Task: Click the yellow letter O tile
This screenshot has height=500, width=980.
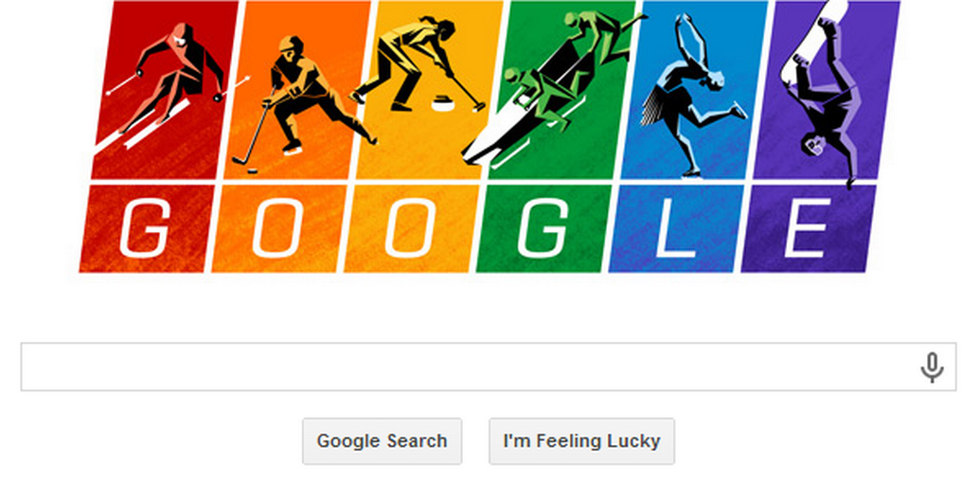Action: [x=412, y=229]
